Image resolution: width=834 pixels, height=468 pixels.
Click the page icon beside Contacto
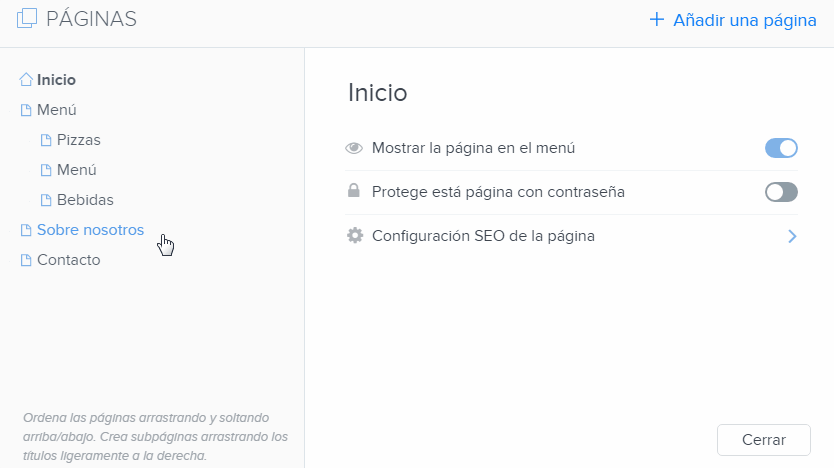[26, 260]
